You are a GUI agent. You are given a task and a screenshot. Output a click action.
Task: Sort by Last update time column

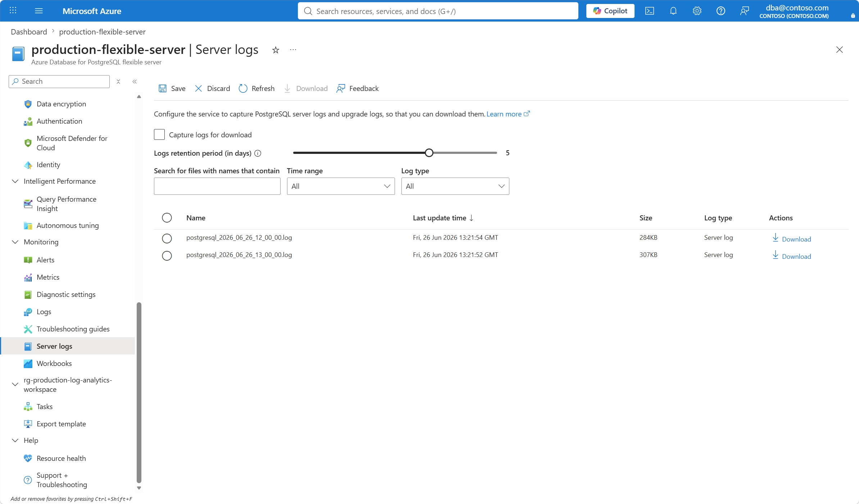[x=443, y=218]
